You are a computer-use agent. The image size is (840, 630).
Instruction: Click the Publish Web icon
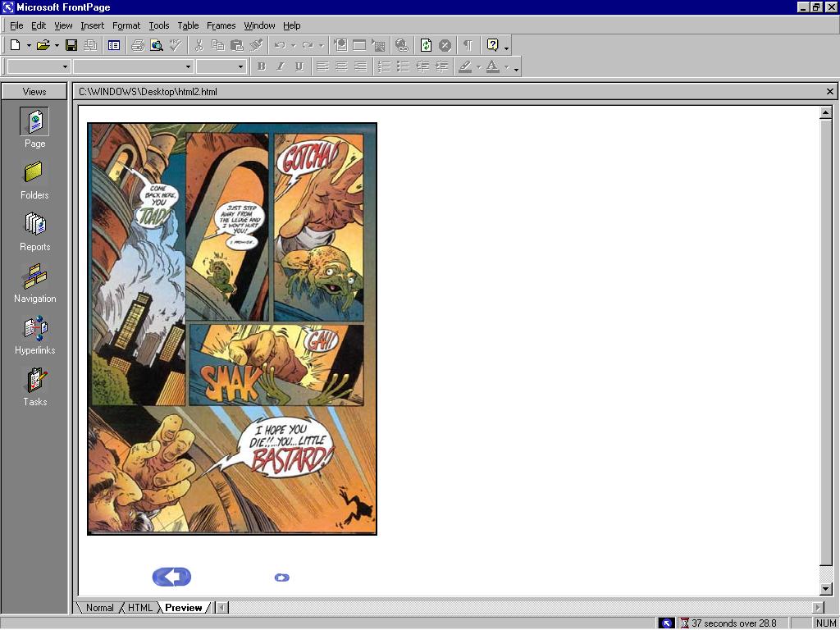pos(90,46)
